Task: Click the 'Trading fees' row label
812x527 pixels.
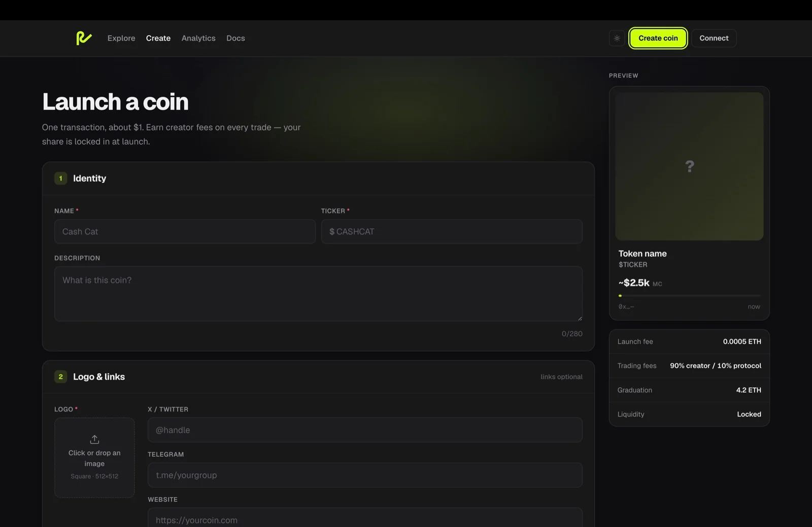Action: [637, 366]
